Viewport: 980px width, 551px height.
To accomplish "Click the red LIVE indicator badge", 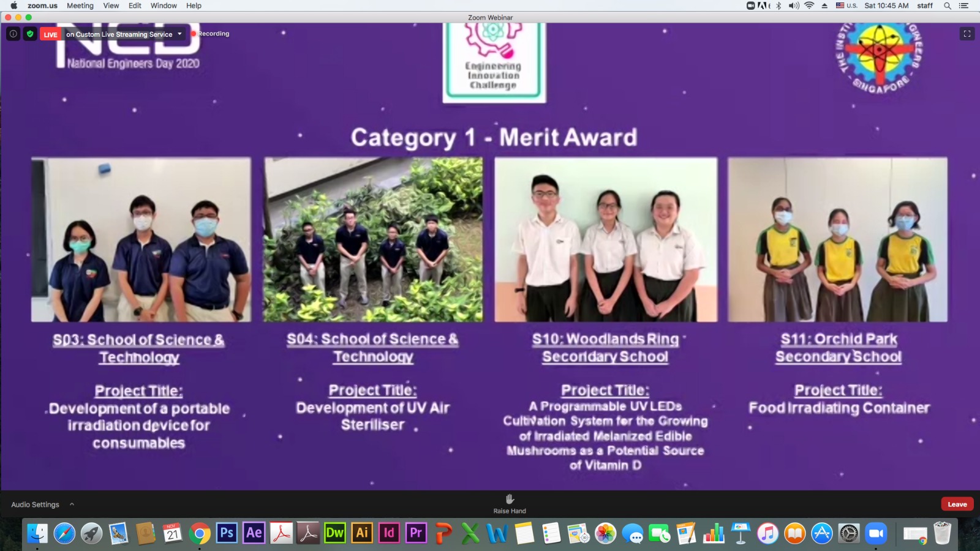I will pyautogui.click(x=50, y=34).
